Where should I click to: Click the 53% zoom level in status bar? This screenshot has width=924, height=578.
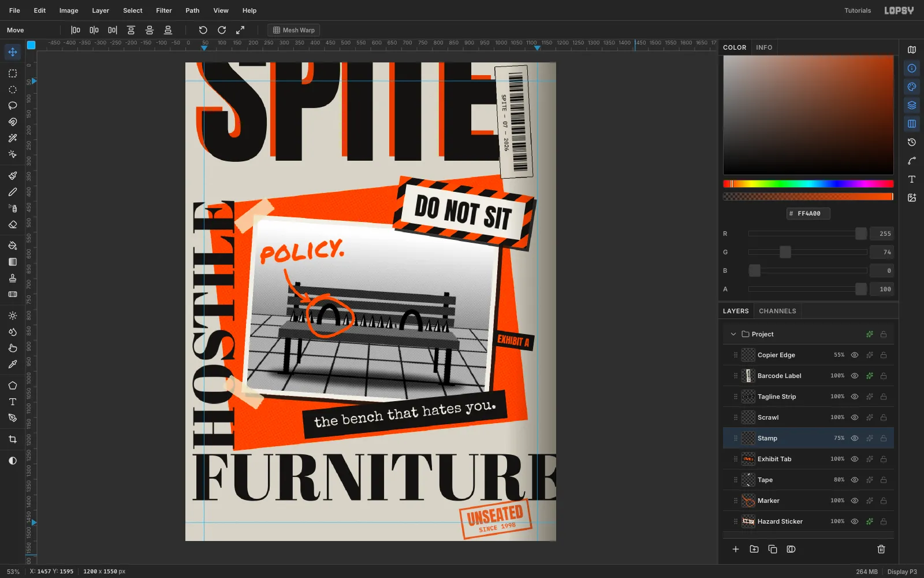coord(13,572)
